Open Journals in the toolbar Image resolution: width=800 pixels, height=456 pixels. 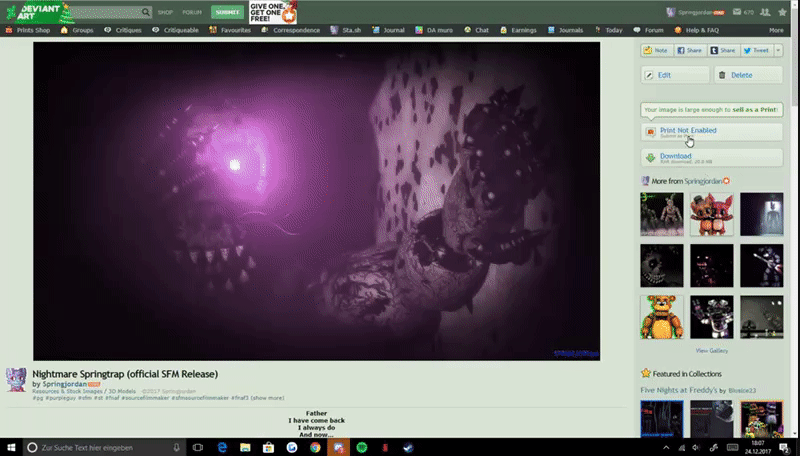565,30
